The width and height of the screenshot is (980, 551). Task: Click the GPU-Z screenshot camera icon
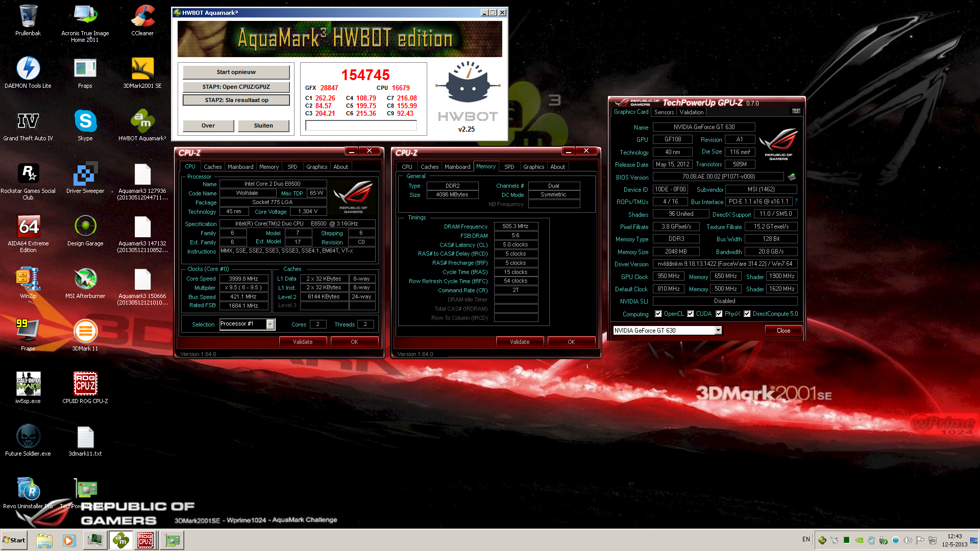(x=796, y=111)
